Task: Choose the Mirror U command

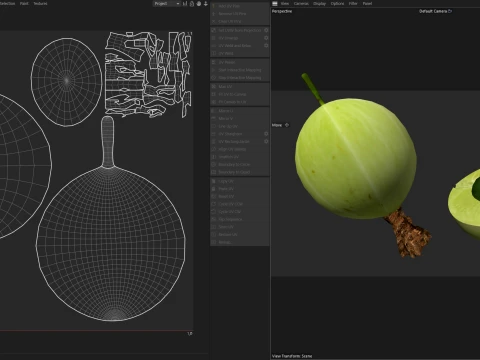Action: point(240,111)
